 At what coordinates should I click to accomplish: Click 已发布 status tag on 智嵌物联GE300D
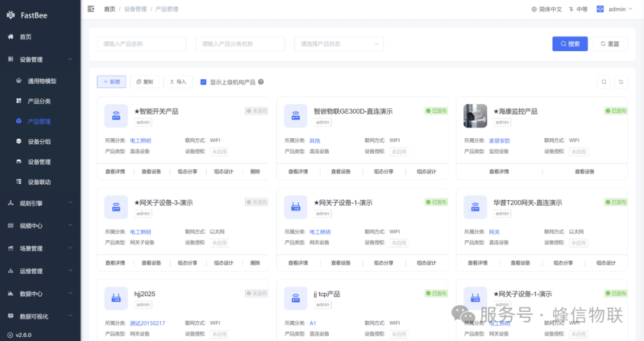pyautogui.click(x=436, y=111)
